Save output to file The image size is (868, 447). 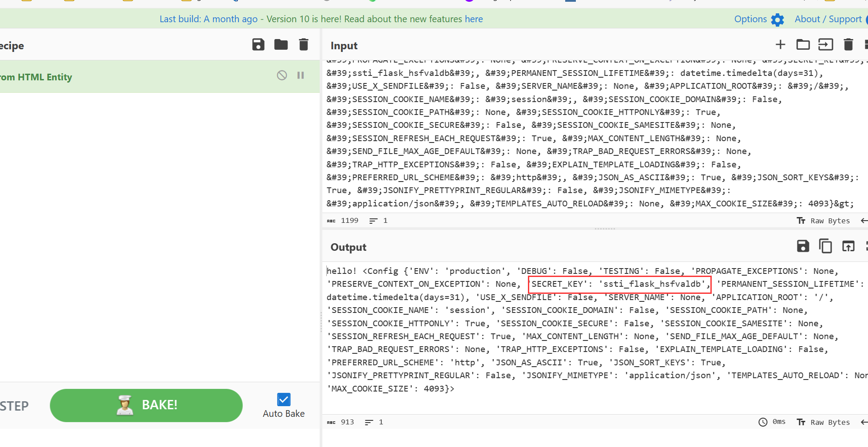pyautogui.click(x=803, y=246)
